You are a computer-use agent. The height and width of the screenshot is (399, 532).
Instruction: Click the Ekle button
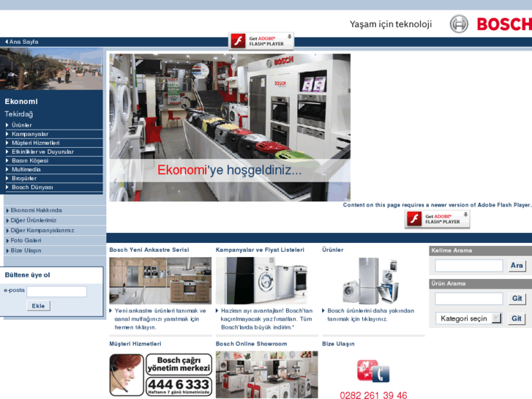point(38,306)
